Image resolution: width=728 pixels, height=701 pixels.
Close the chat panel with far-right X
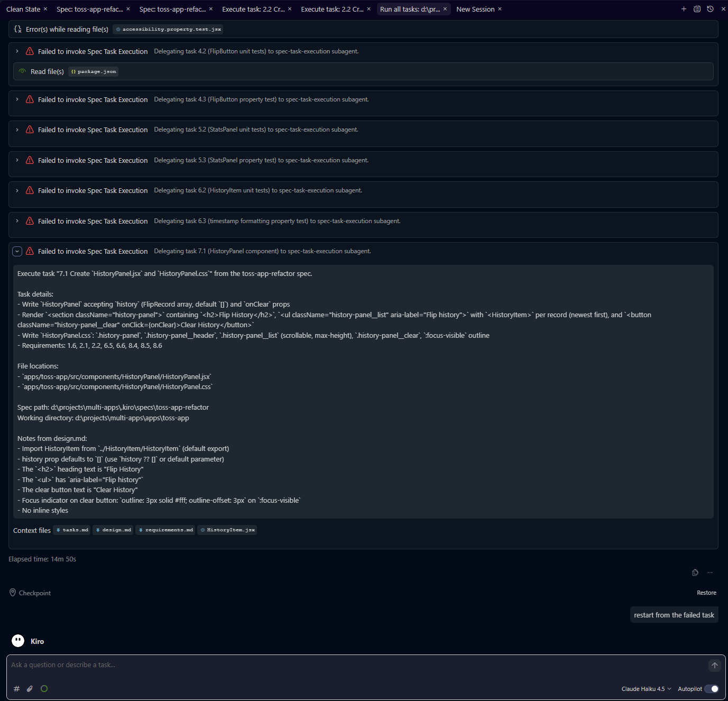(723, 9)
